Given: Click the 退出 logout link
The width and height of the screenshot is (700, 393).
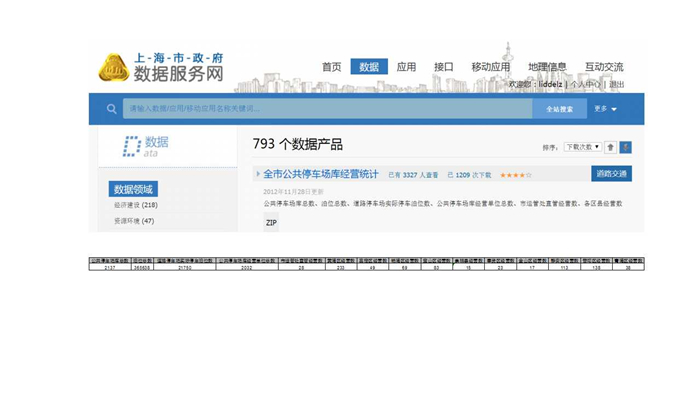Looking at the screenshot, I should (617, 84).
